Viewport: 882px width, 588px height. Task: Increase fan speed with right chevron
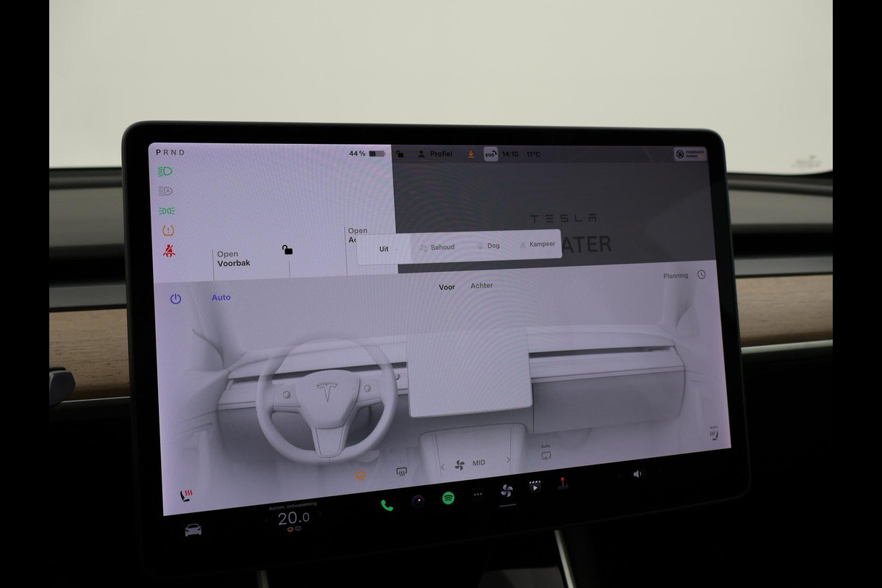508,460
